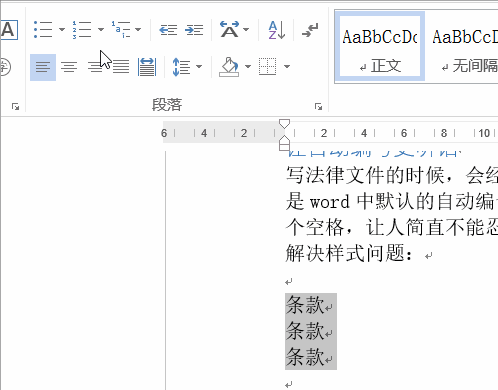
Task: Click the multilevel list button
Action: tap(121, 30)
